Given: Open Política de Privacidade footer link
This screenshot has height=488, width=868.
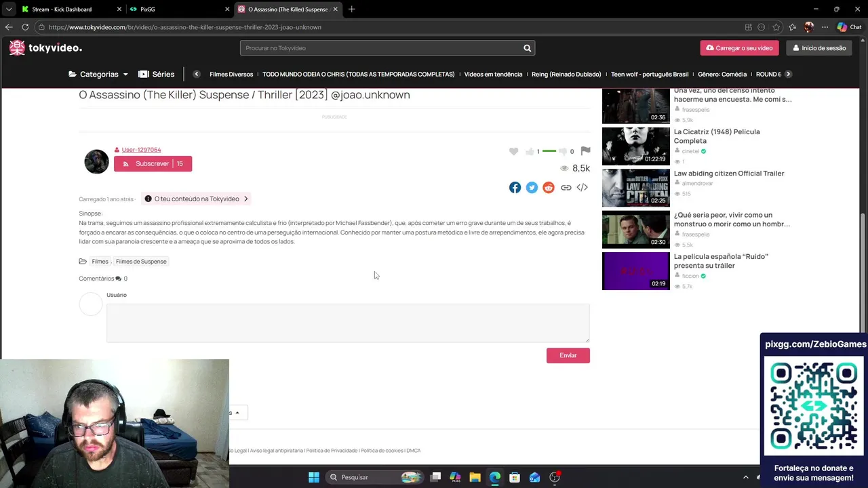Looking at the screenshot, I should (x=332, y=451).
